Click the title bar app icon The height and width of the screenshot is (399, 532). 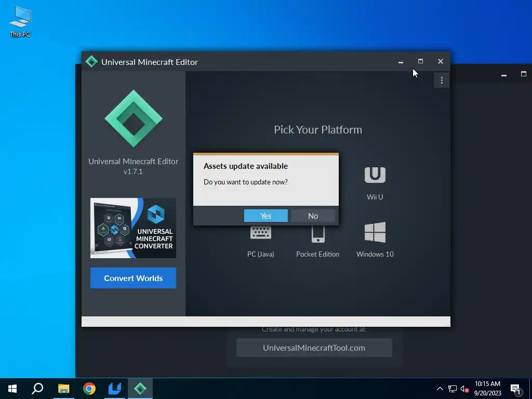(91, 62)
